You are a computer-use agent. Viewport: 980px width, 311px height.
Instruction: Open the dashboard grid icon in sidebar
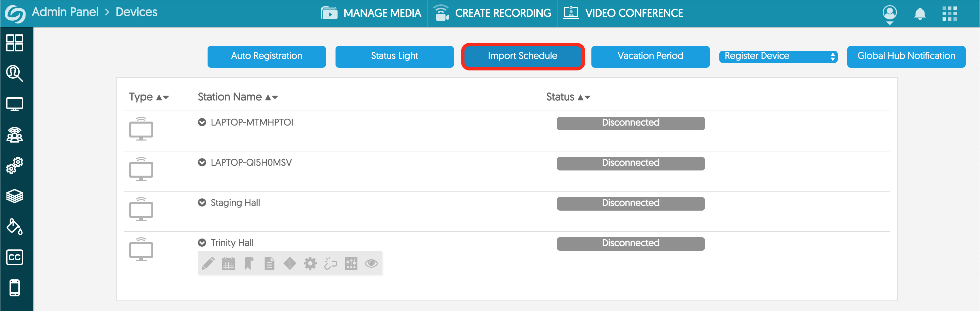[x=14, y=43]
